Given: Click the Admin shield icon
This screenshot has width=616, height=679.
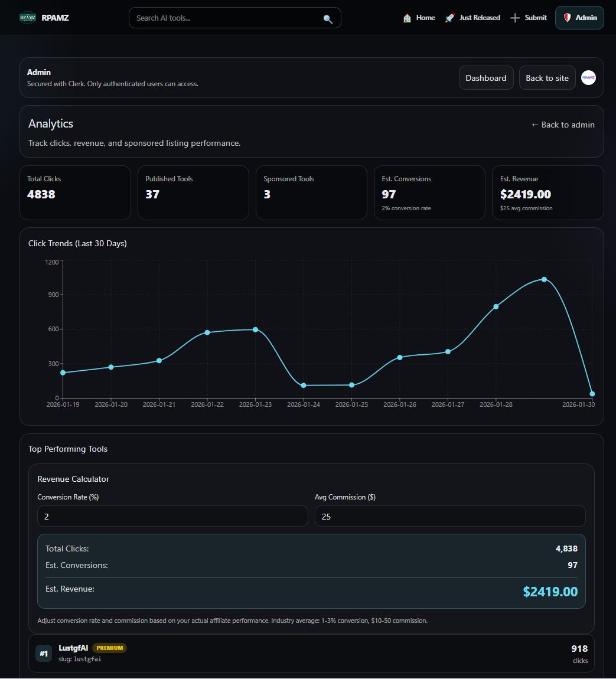Looking at the screenshot, I should [567, 18].
